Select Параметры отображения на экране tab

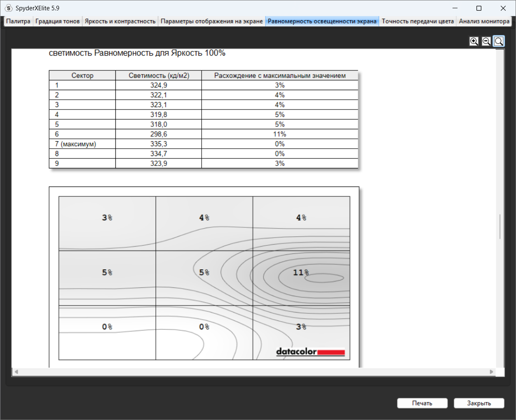(x=211, y=21)
